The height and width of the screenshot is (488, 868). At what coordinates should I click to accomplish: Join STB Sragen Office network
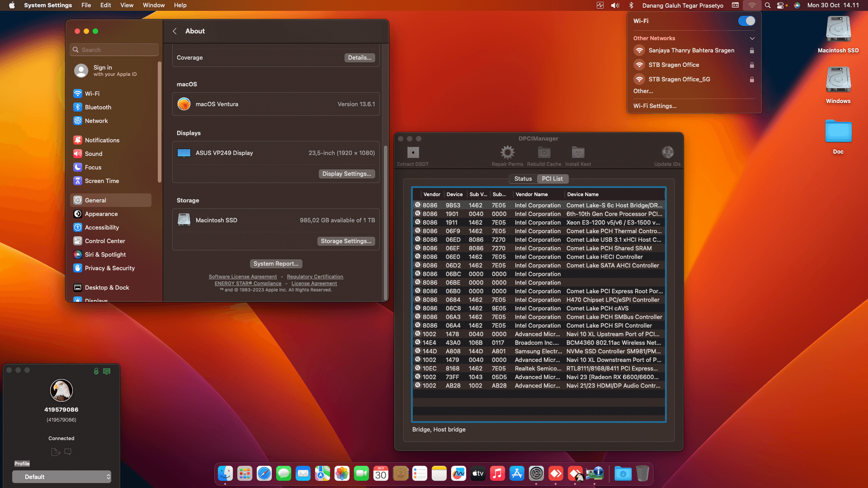coord(694,65)
